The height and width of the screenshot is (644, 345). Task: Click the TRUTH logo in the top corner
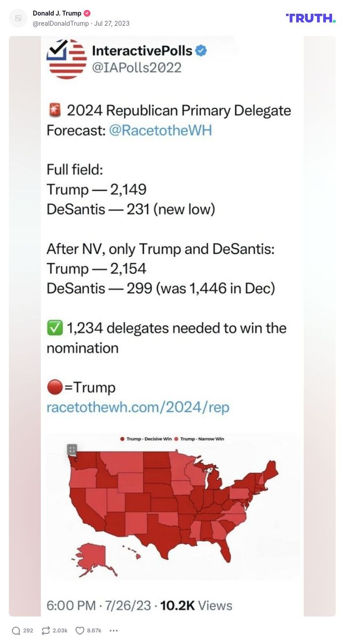(x=310, y=19)
